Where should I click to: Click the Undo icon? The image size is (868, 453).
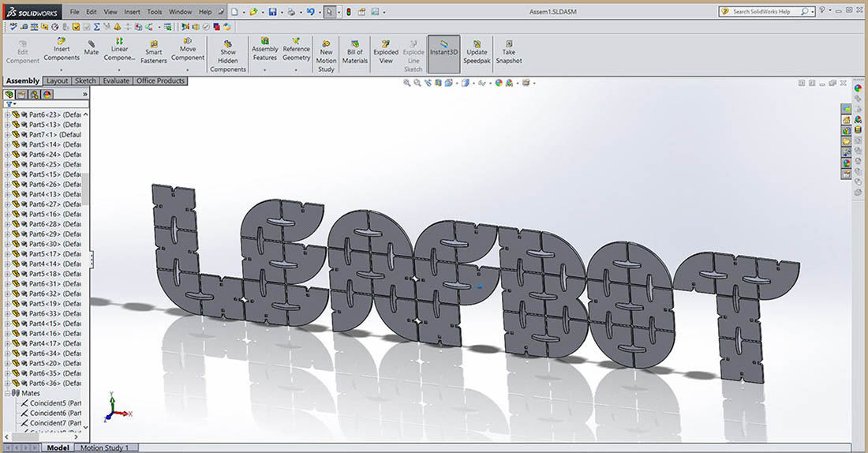(311, 12)
